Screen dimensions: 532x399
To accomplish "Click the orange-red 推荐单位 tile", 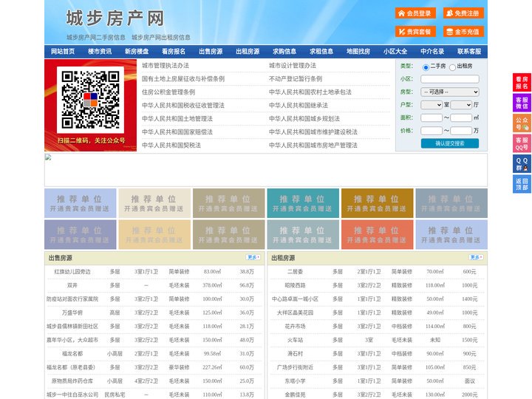I will 378,235.
